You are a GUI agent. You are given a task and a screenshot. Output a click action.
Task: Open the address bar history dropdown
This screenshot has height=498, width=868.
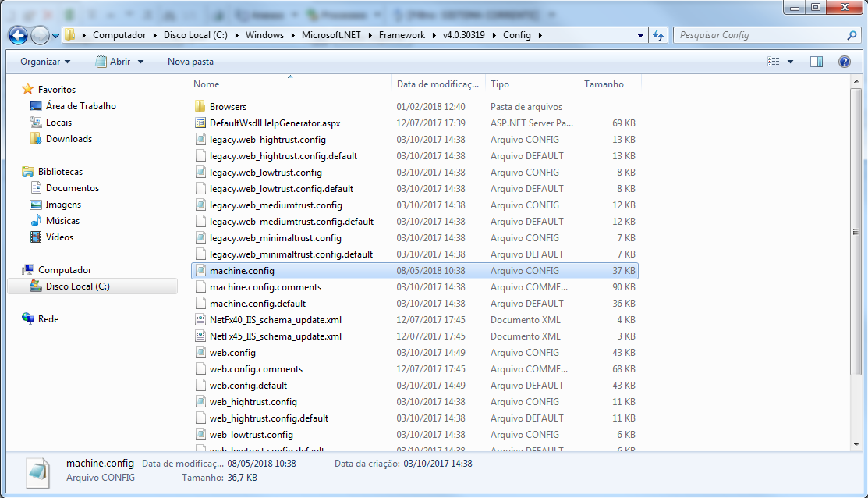(x=640, y=35)
